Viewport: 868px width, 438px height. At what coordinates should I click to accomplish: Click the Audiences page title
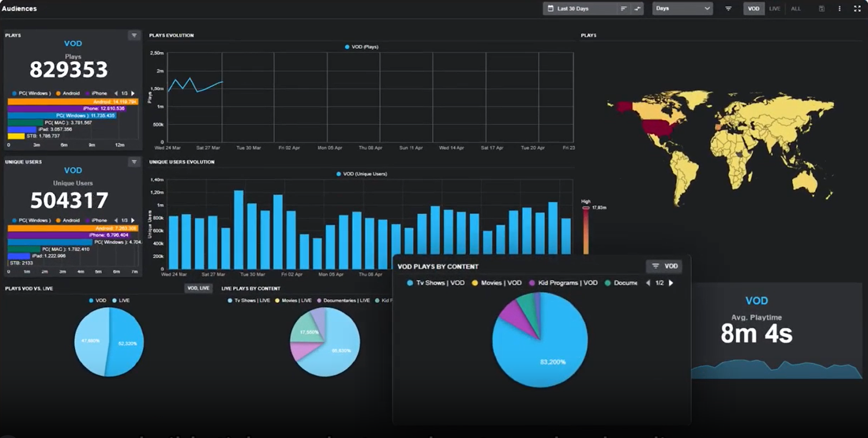coord(19,9)
